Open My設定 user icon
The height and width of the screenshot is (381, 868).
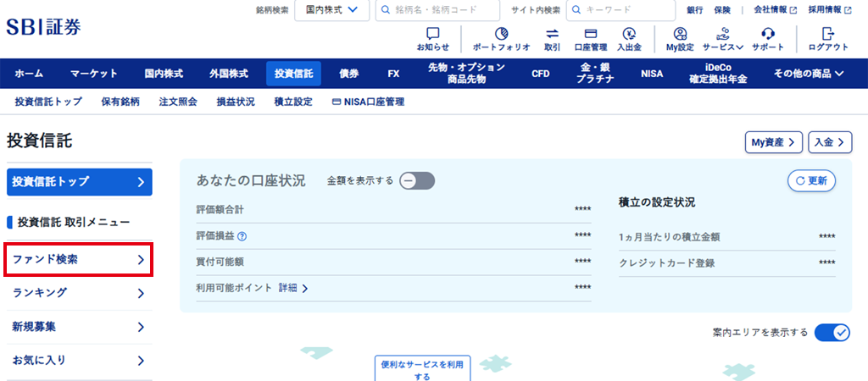680,33
